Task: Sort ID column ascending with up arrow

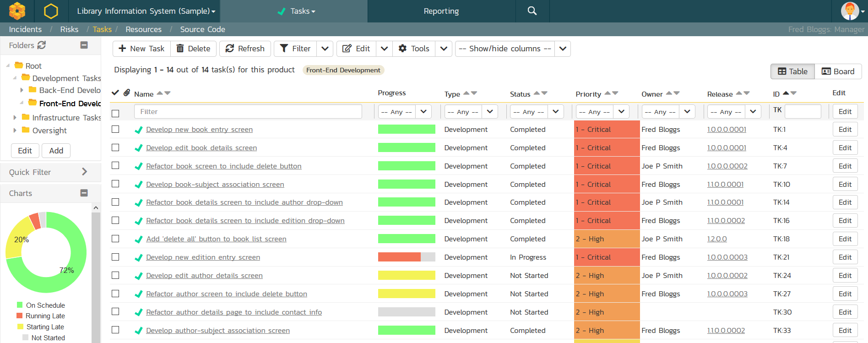Action: (786, 93)
